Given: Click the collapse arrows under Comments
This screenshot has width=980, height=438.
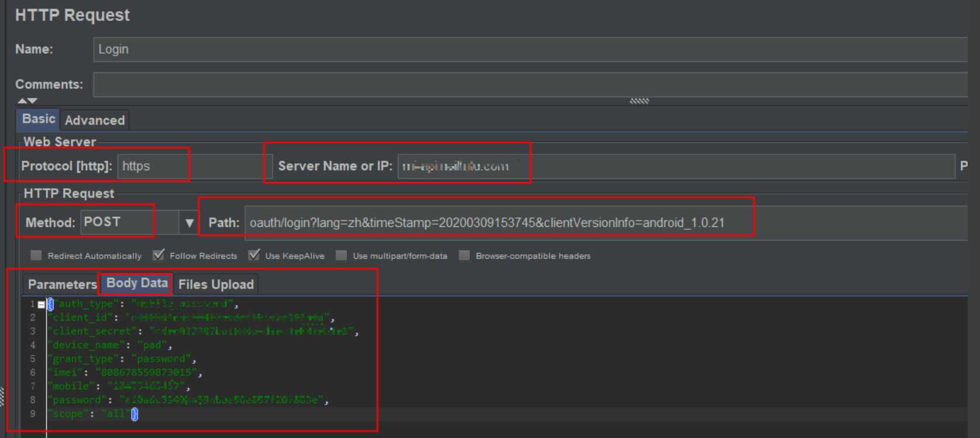Looking at the screenshot, I should point(27,101).
